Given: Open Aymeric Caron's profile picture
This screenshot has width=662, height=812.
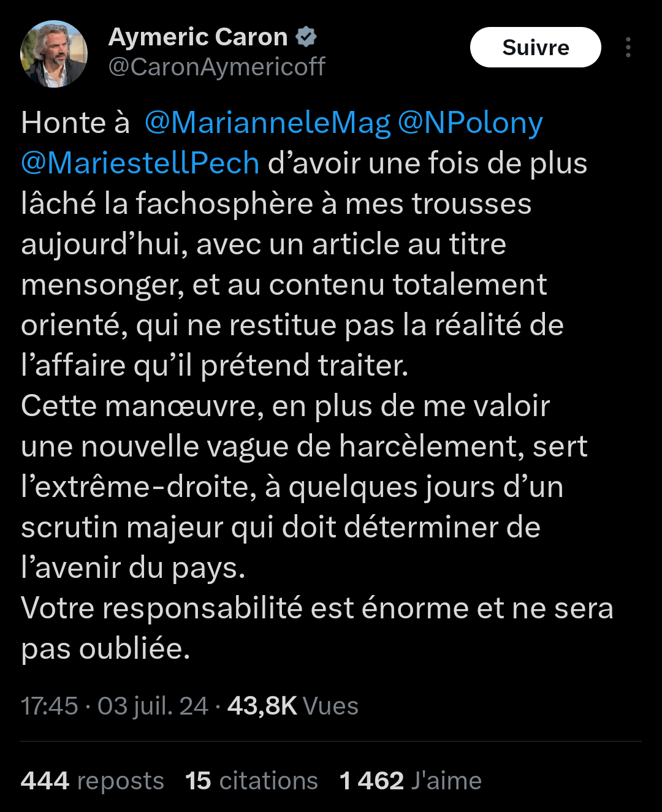Looking at the screenshot, I should pyautogui.click(x=54, y=54).
